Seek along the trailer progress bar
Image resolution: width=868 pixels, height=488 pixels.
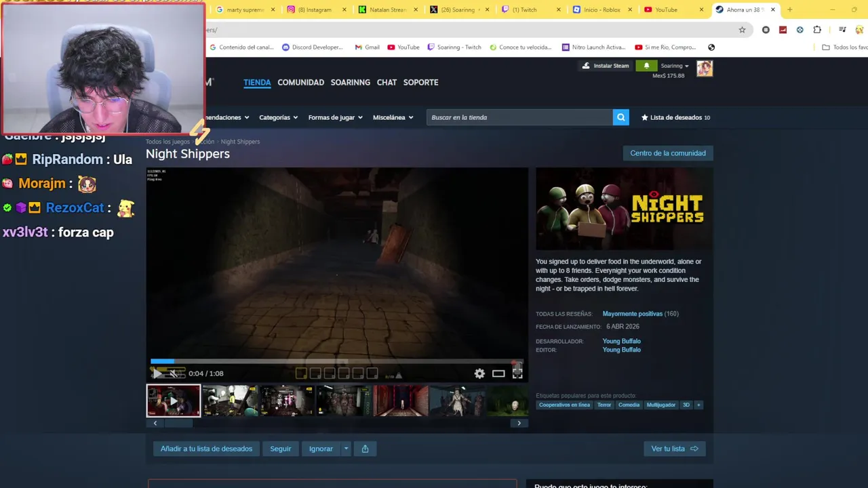coord(336,361)
